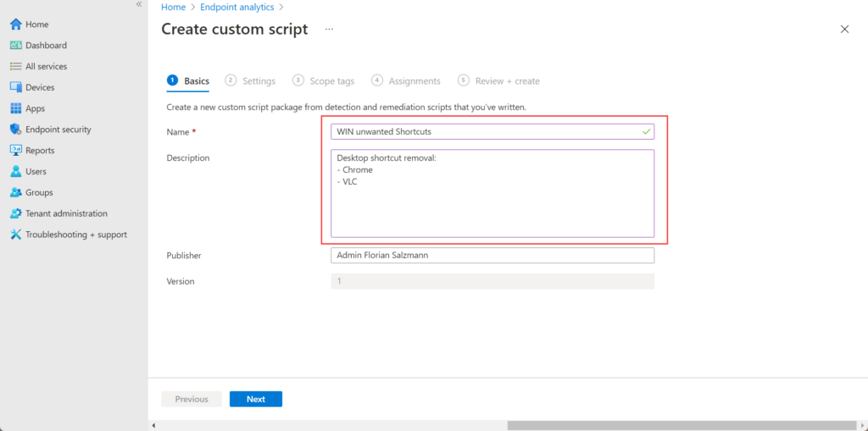Click inside the Description text area
Screen dimensions: 868x431
click(492, 193)
